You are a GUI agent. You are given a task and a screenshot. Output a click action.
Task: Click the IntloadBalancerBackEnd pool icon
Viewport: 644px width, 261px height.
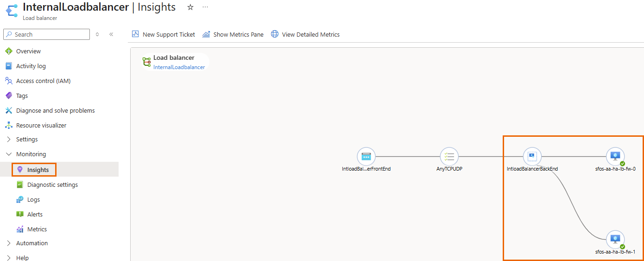click(x=532, y=157)
